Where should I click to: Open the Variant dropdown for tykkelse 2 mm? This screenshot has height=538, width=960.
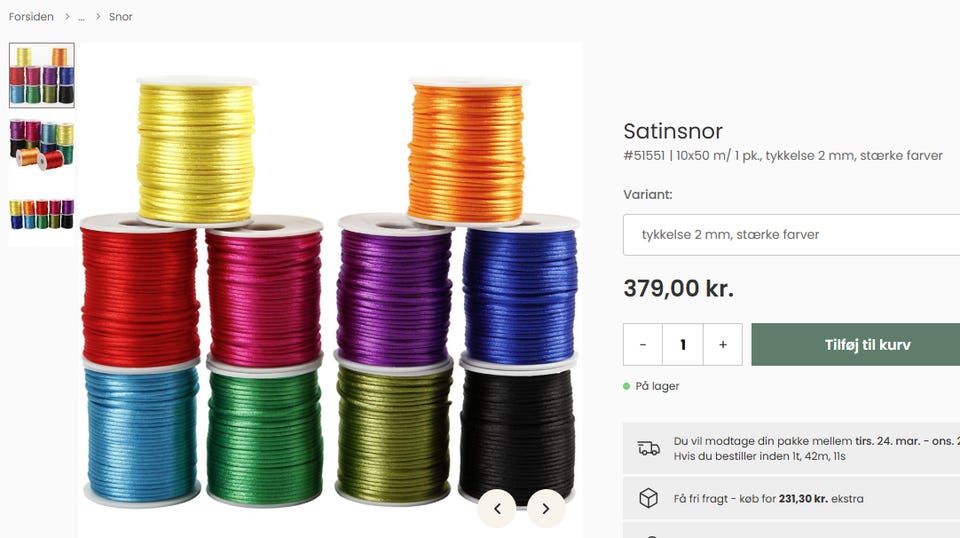click(x=791, y=234)
